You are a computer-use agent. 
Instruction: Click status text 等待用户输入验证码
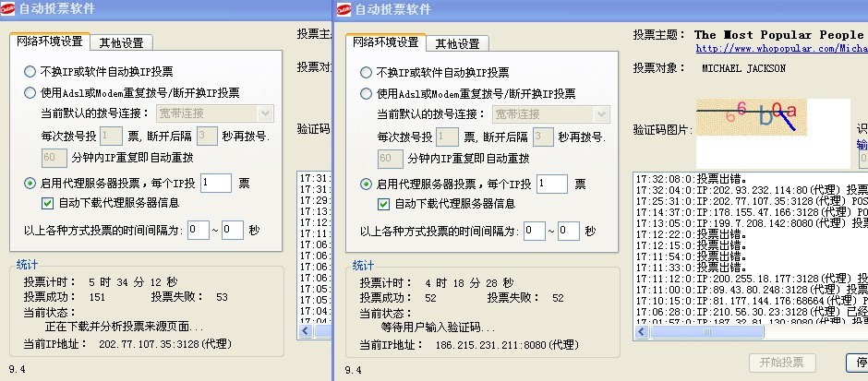click(x=439, y=327)
